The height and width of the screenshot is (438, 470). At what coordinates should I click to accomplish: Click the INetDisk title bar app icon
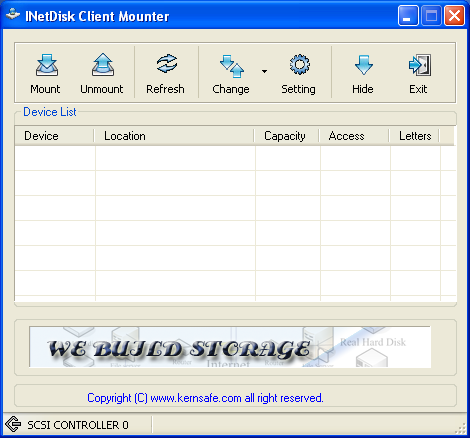[x=13, y=15]
